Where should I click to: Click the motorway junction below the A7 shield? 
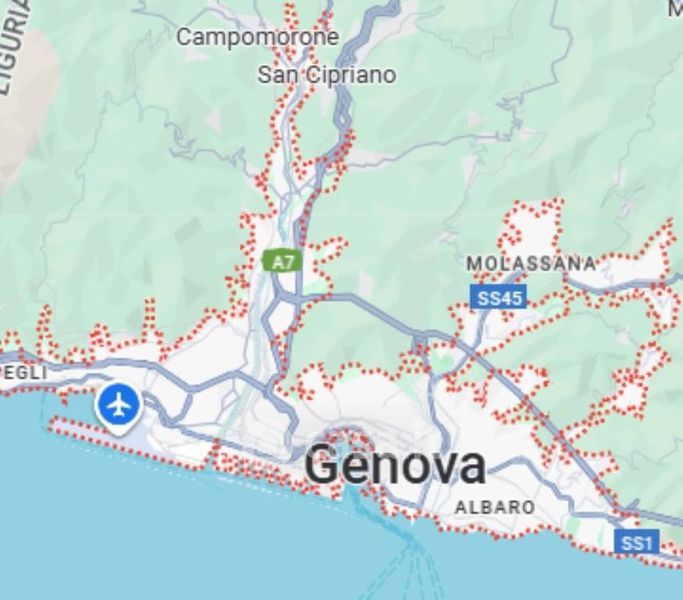tap(285, 298)
